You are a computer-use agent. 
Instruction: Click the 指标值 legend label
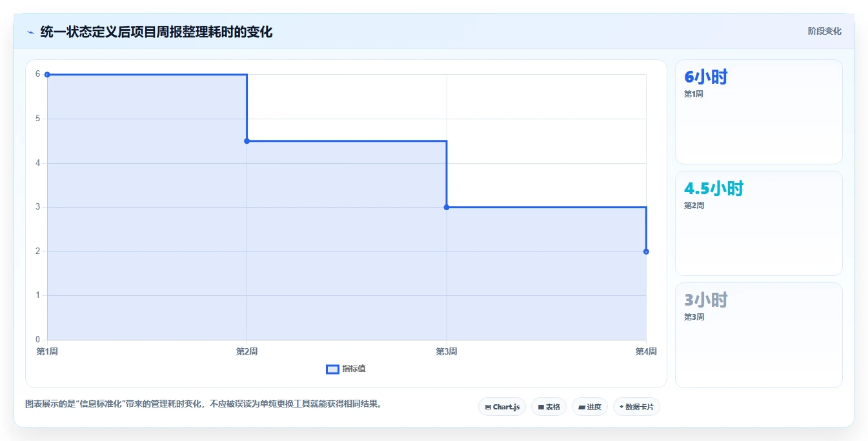354,369
